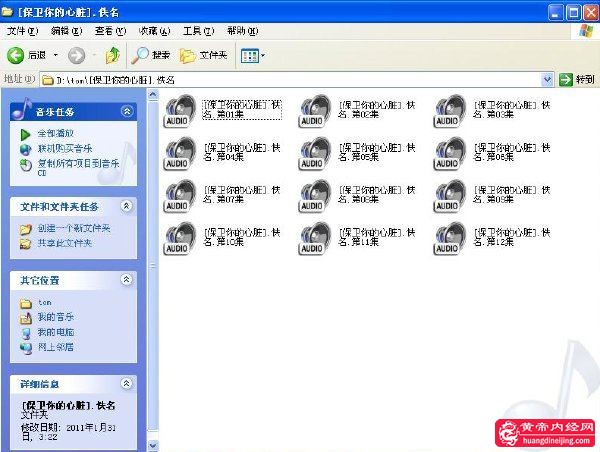Open the Forward button history dropdown arrow
600x452 pixels.
click(x=94, y=55)
